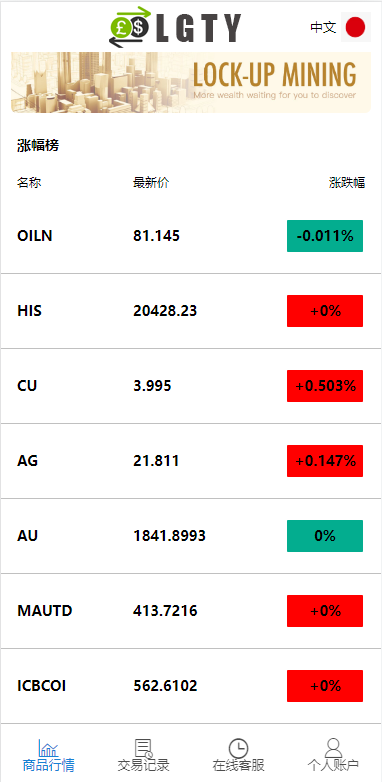This screenshot has width=382, height=782.
Task: Open the document icon for 交易记录
Action: pos(144,748)
